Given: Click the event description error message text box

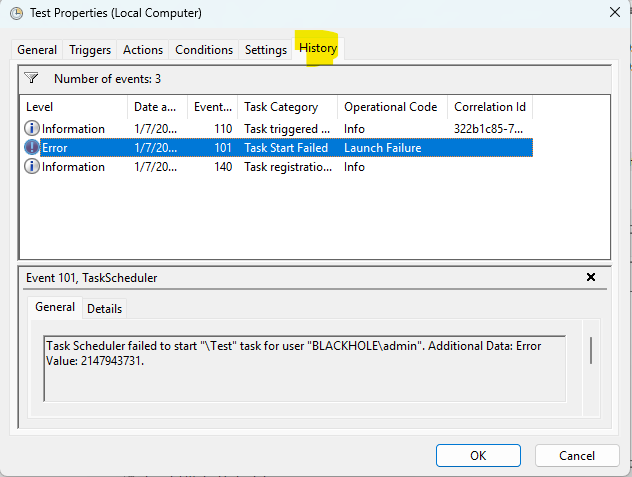Looking at the screenshot, I should tap(305, 369).
